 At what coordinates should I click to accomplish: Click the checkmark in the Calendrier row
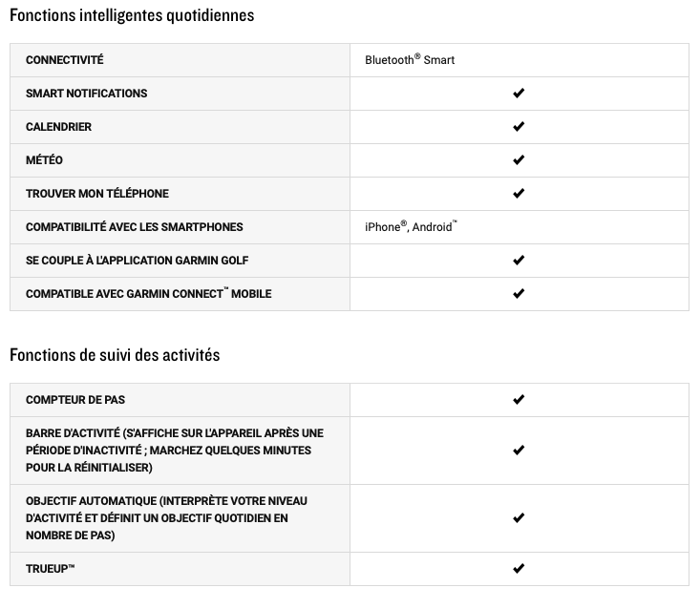point(519,127)
